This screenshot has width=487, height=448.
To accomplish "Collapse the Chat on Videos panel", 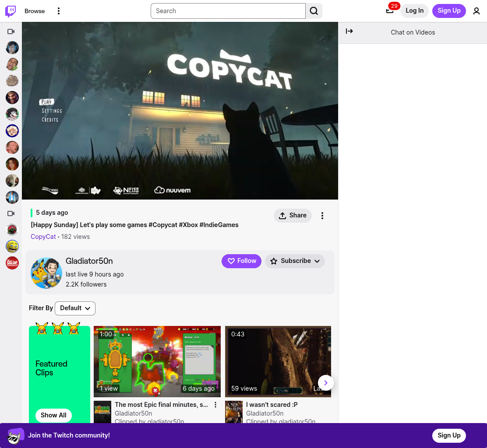I will tap(349, 31).
